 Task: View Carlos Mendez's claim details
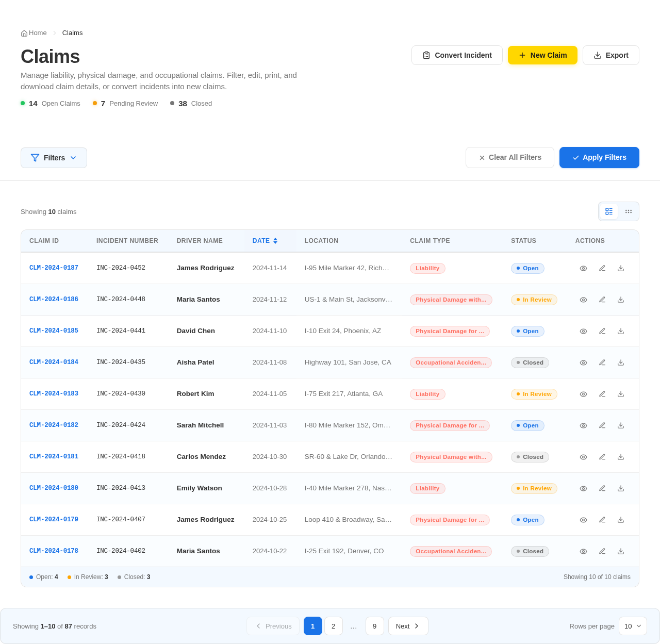tap(583, 457)
